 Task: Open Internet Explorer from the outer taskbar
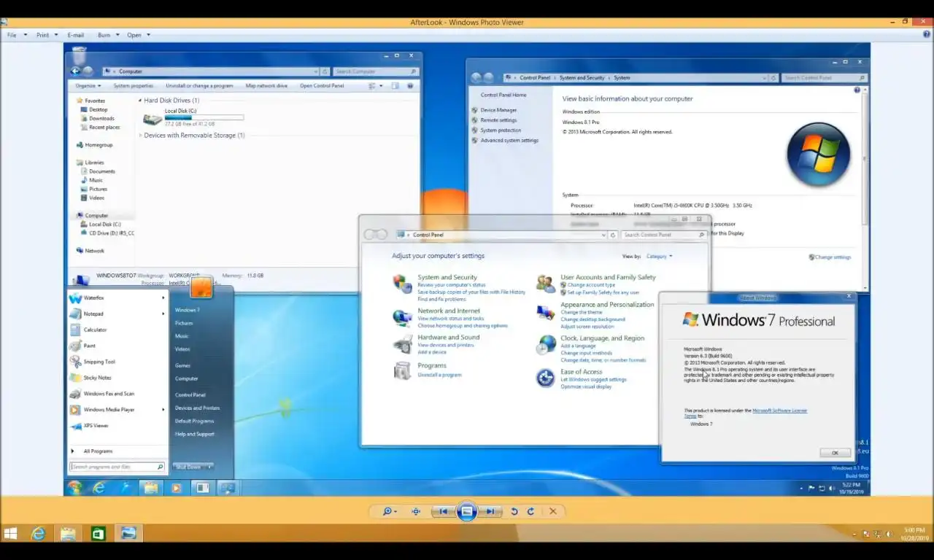(x=38, y=534)
